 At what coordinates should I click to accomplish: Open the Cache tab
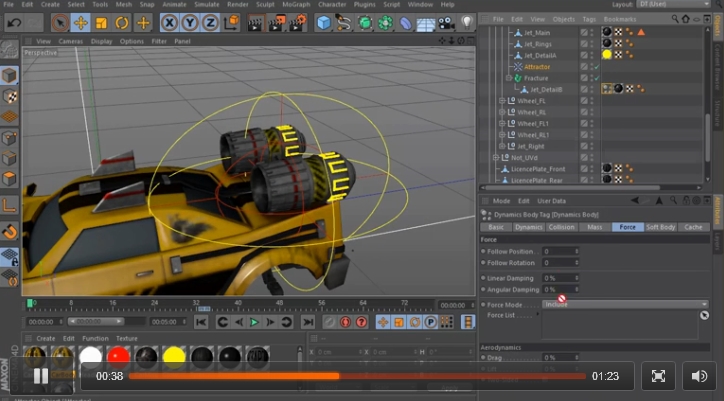click(x=693, y=227)
